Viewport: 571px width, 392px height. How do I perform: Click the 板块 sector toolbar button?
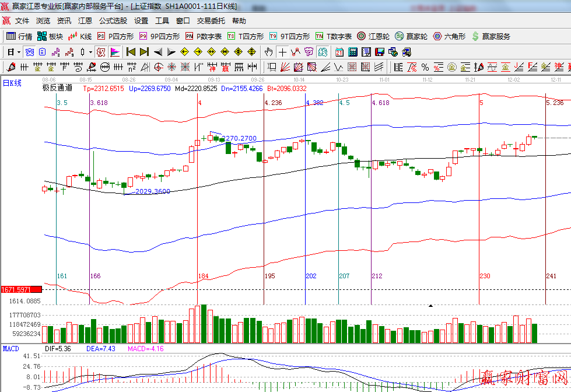pyautogui.click(x=50, y=36)
